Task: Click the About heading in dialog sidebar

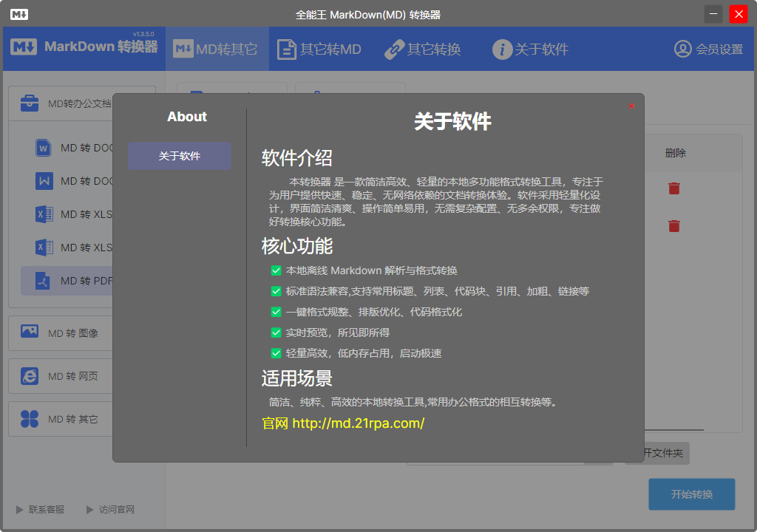Action: click(187, 117)
